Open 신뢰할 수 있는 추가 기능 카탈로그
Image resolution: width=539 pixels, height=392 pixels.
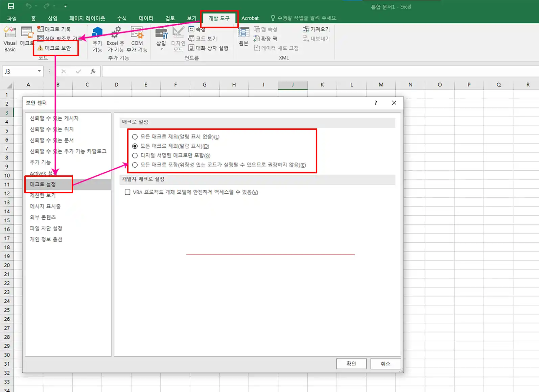68,151
